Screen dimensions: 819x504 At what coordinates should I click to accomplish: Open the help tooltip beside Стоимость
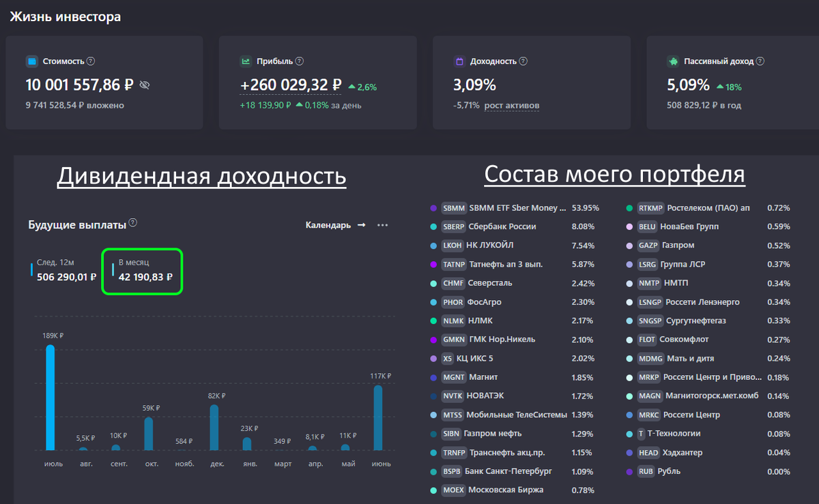point(91,61)
